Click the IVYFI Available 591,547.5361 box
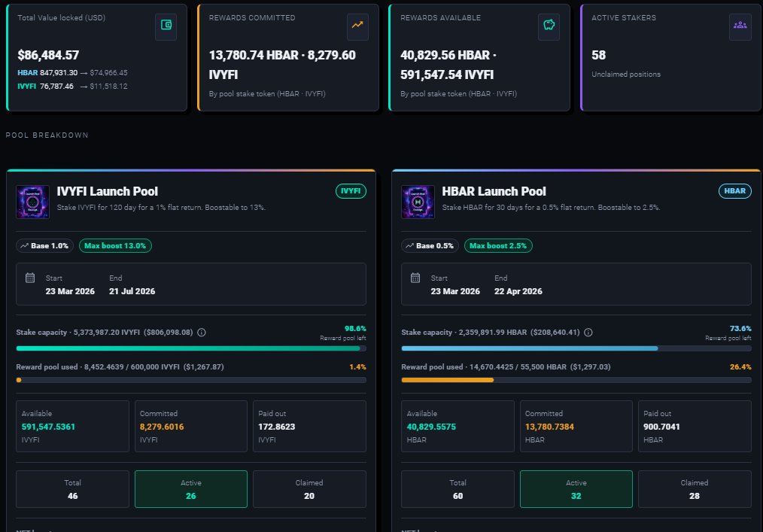This screenshot has width=763, height=532. click(72, 427)
